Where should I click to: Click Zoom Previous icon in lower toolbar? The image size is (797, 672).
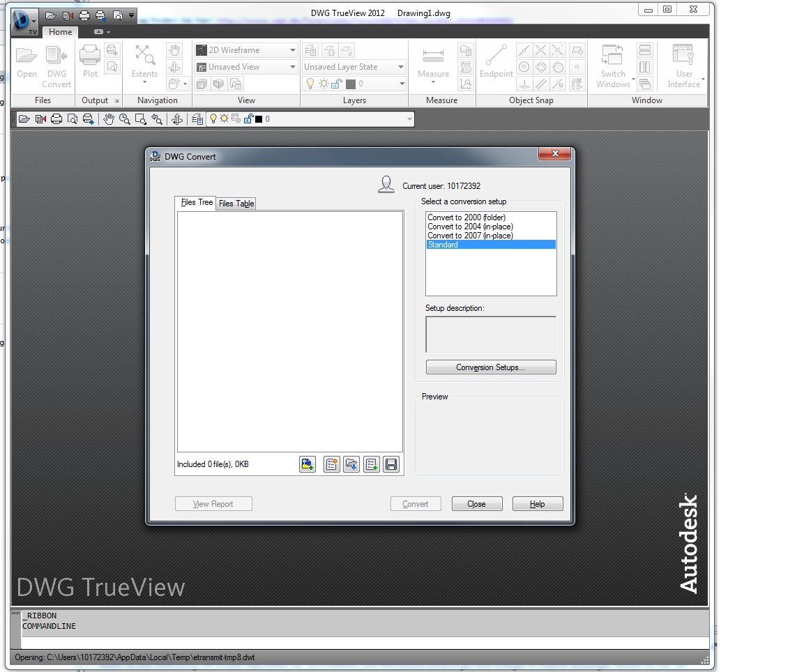[157, 119]
